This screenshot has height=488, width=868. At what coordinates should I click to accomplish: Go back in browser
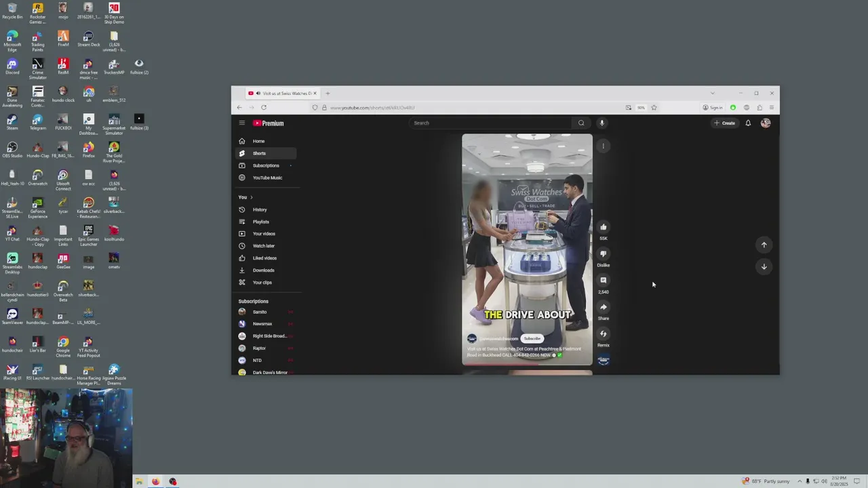[x=239, y=107]
